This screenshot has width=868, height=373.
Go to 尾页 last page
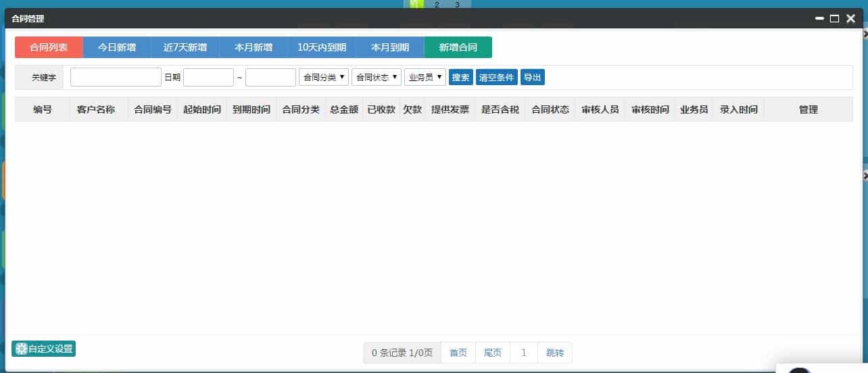(493, 353)
